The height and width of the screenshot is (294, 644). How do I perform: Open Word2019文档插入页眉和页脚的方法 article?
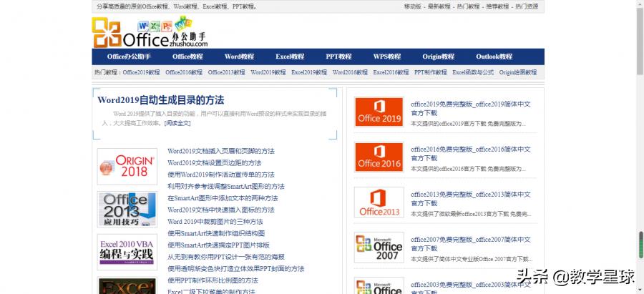pyautogui.click(x=221, y=151)
